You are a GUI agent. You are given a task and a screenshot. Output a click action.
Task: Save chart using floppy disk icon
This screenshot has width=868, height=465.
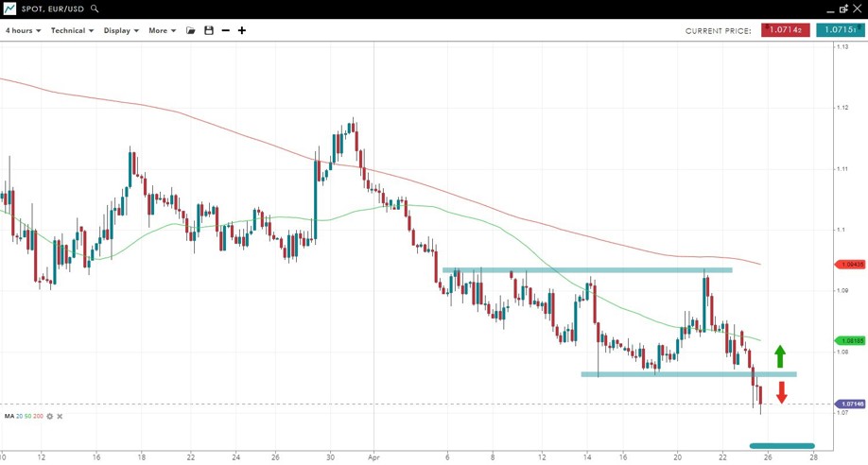click(x=209, y=30)
